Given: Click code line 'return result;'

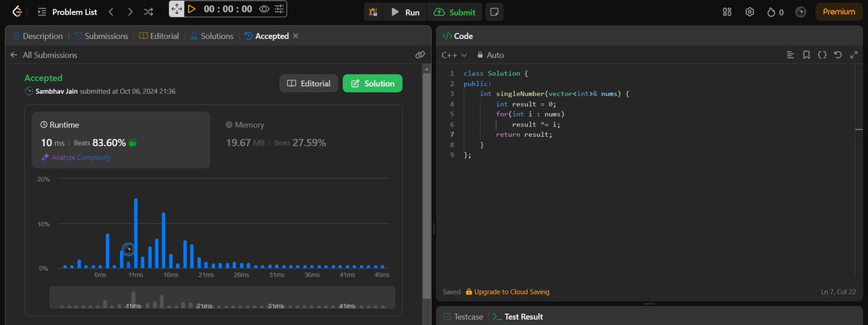Looking at the screenshot, I should (x=524, y=135).
